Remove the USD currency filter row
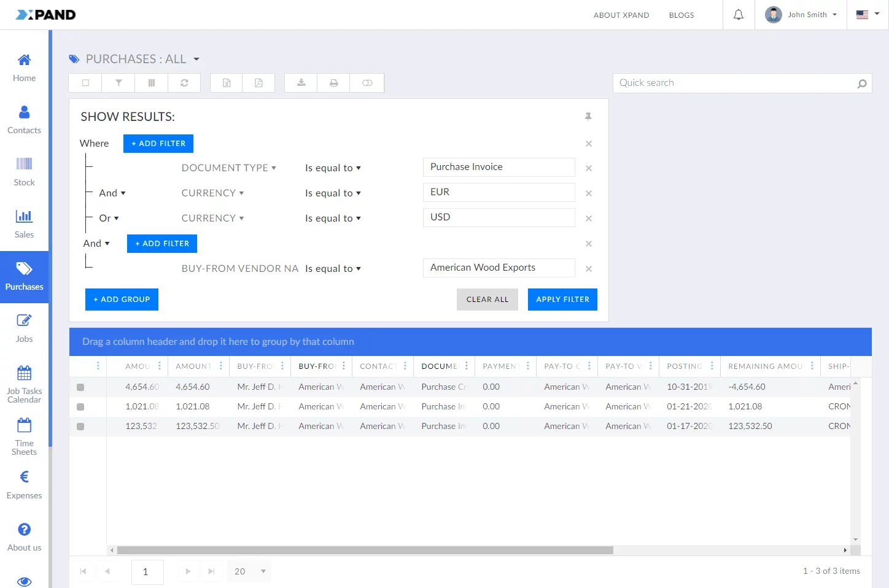Viewport: 889px width, 588px height. click(x=588, y=219)
